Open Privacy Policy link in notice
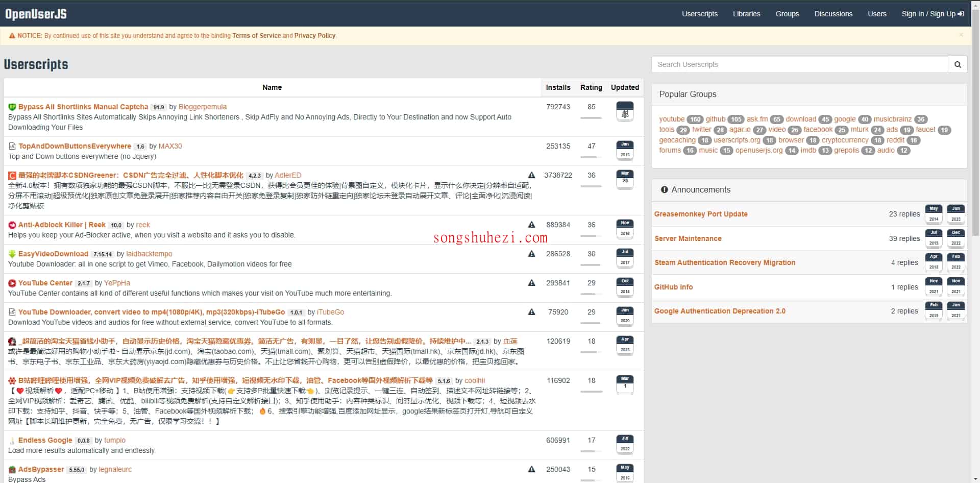Viewport: 980px width, 483px height. (315, 36)
